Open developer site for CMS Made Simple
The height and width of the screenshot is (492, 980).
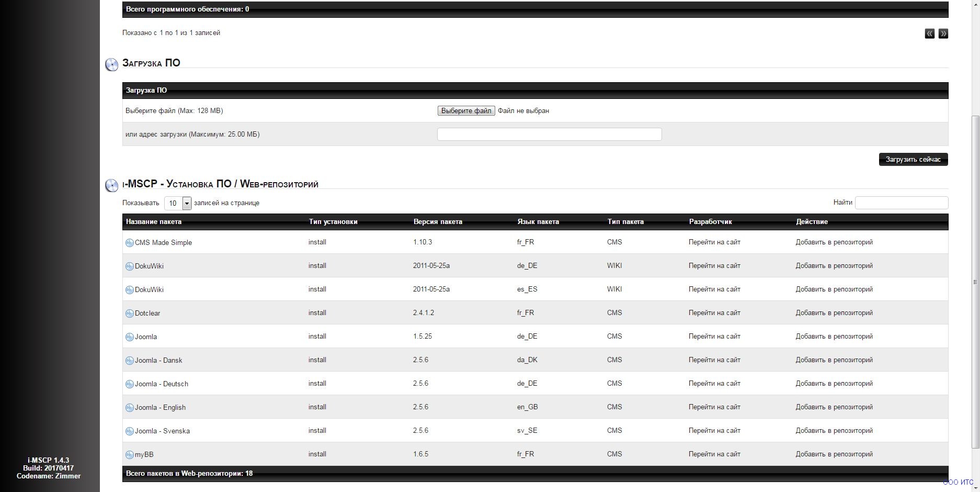tap(714, 242)
